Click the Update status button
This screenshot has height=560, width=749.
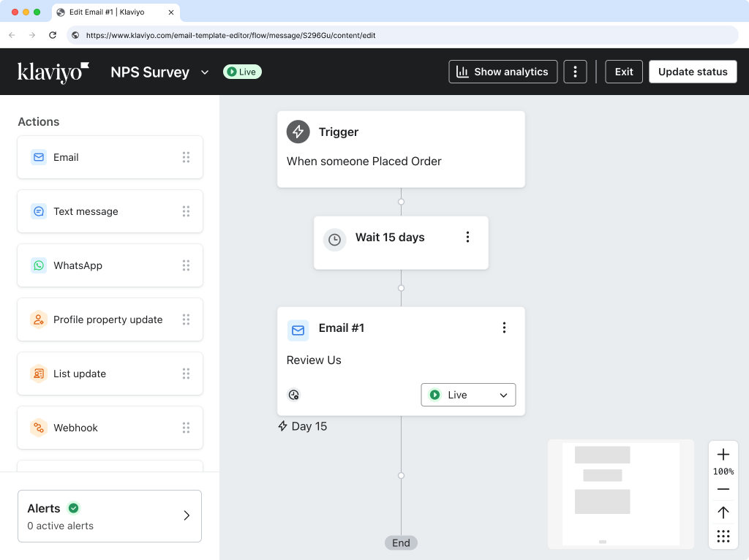click(692, 71)
